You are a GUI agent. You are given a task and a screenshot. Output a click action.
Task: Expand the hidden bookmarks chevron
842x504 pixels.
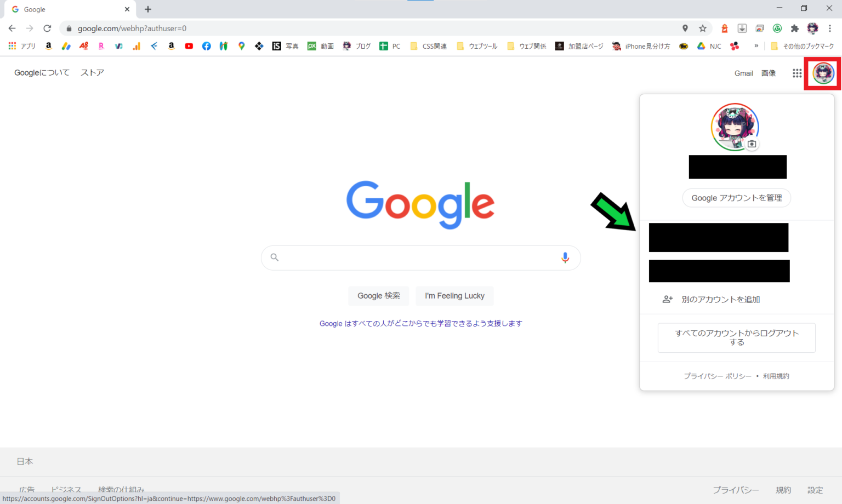click(x=756, y=46)
